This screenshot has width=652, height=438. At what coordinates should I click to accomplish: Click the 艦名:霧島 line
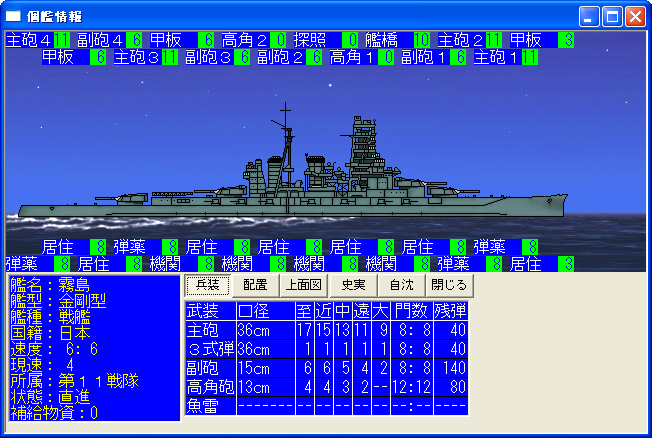click(50, 285)
